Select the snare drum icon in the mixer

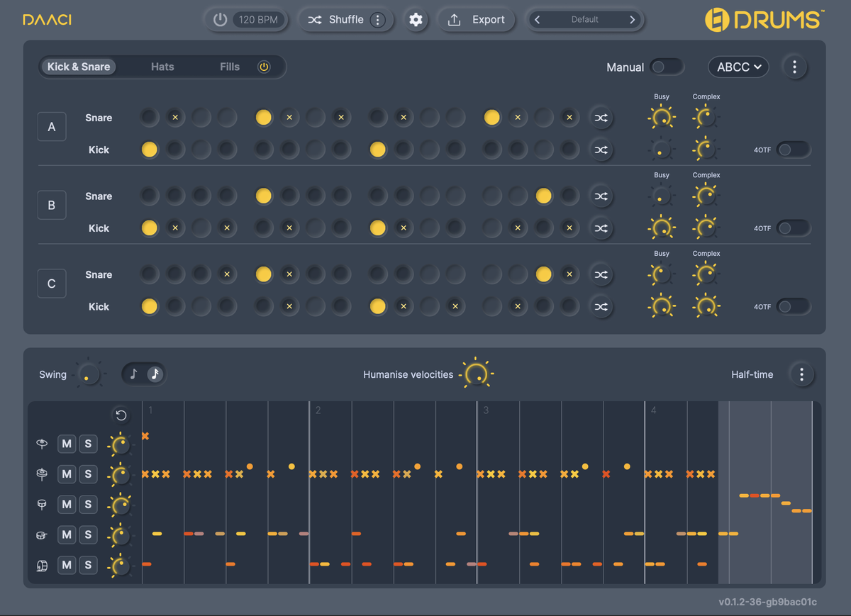pyautogui.click(x=41, y=534)
